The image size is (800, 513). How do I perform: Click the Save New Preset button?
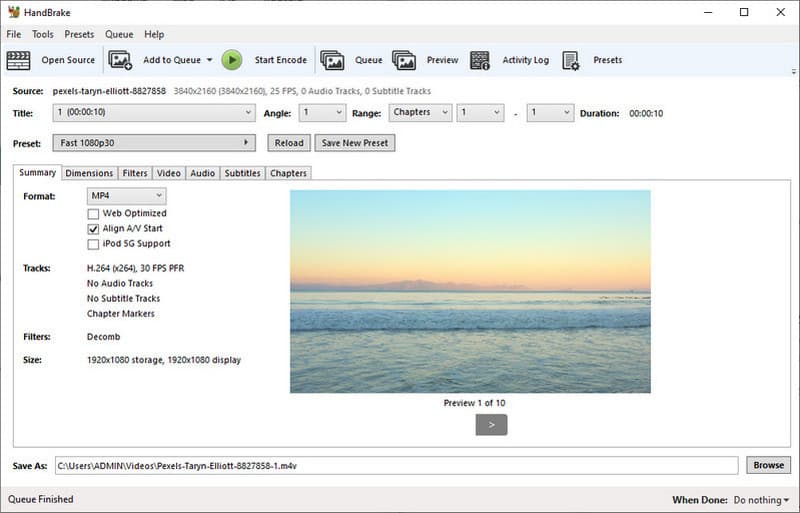tap(355, 143)
